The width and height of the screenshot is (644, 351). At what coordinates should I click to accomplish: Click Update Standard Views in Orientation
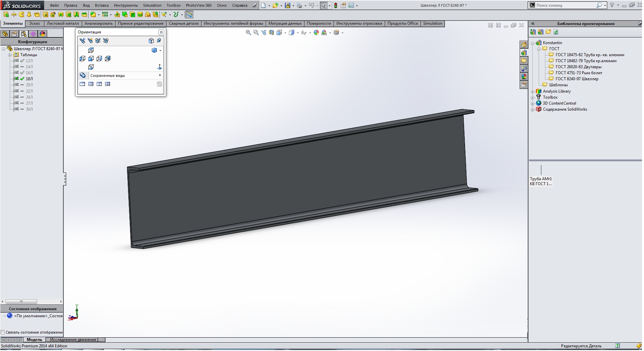[98, 41]
